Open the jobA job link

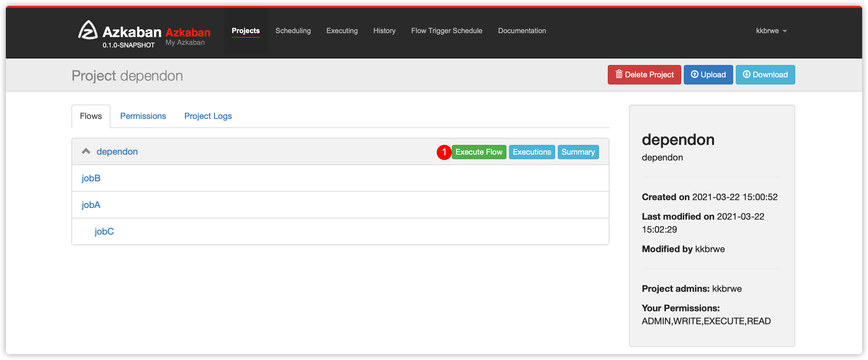pos(91,205)
